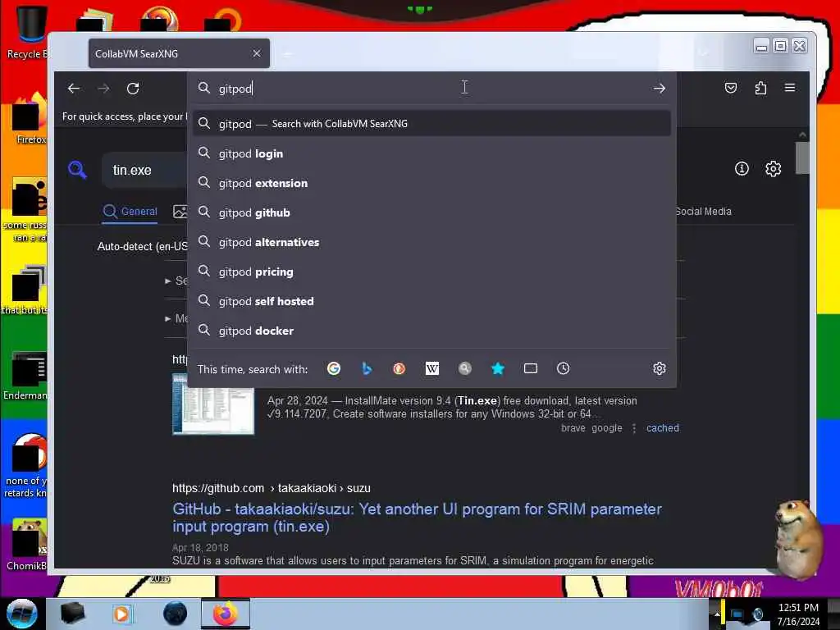
Task: Open the Pocket save icon
Action: (731, 88)
